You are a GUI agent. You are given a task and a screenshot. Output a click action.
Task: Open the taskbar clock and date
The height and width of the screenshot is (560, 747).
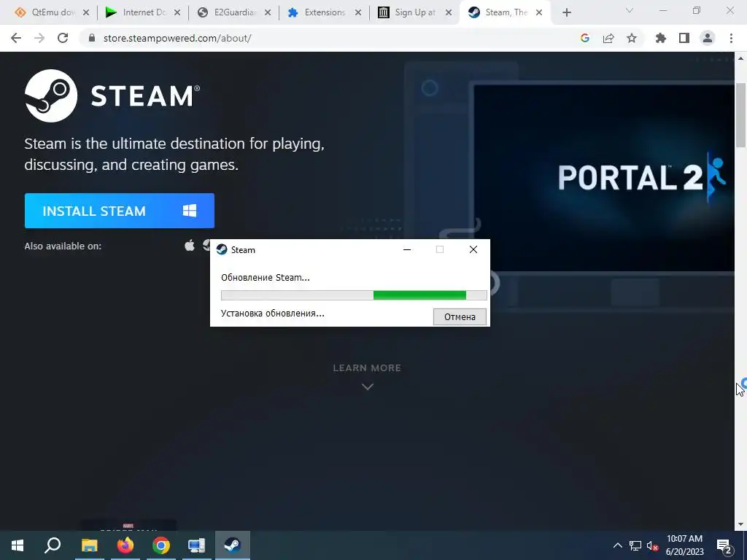[x=684, y=545]
